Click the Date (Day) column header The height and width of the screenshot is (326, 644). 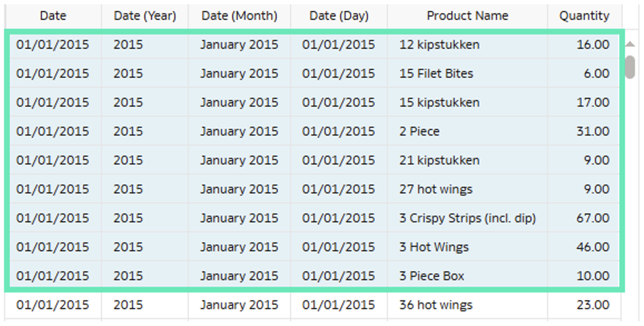(339, 16)
